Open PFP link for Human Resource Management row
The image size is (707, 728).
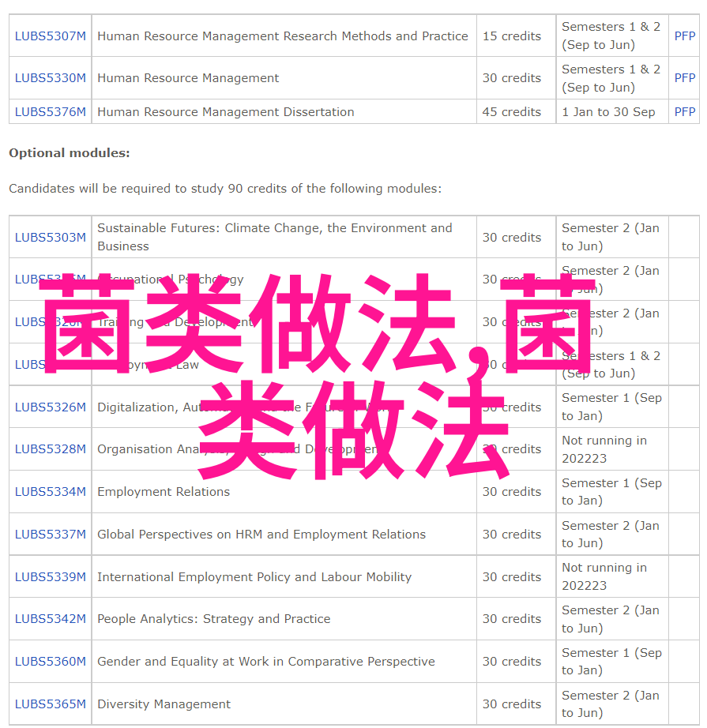click(x=685, y=78)
